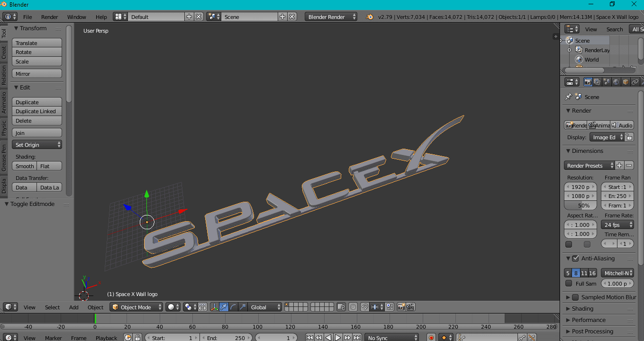Play the animation in reverse
The width and height of the screenshot is (644, 341).
click(328, 338)
